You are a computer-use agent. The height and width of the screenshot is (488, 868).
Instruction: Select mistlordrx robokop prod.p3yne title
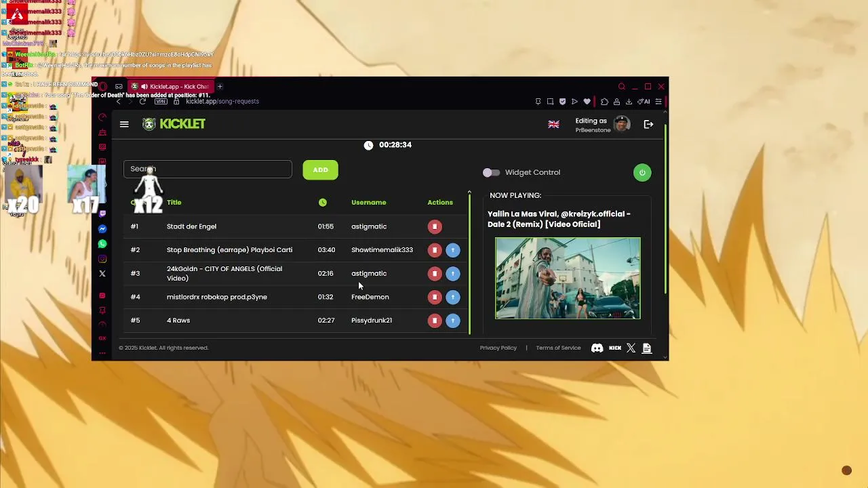[x=217, y=297]
